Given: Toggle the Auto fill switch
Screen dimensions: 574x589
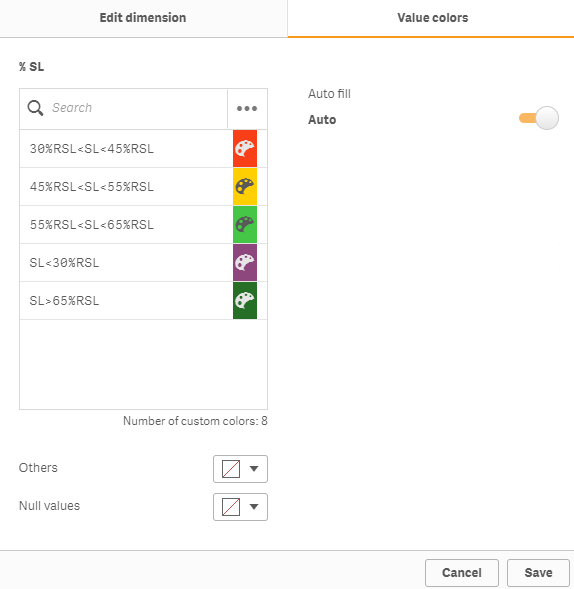Looking at the screenshot, I should [x=539, y=118].
